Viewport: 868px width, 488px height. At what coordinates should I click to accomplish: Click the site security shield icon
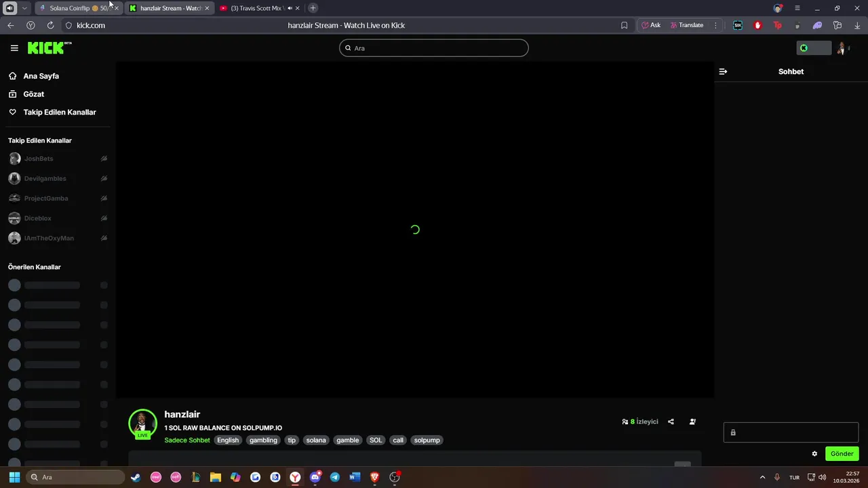coord(68,25)
